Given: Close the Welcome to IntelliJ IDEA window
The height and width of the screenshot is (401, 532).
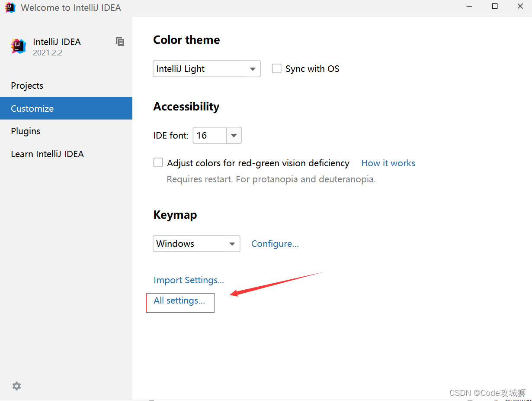Looking at the screenshot, I should tap(520, 6).
